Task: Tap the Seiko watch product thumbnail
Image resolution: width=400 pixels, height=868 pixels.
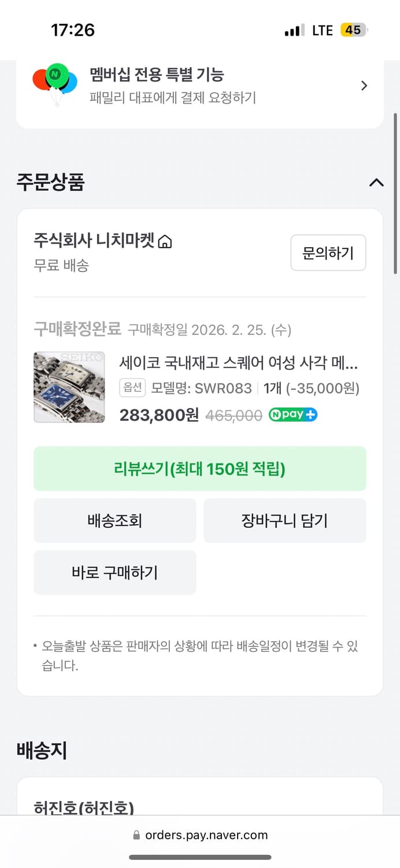Action: coord(69,387)
